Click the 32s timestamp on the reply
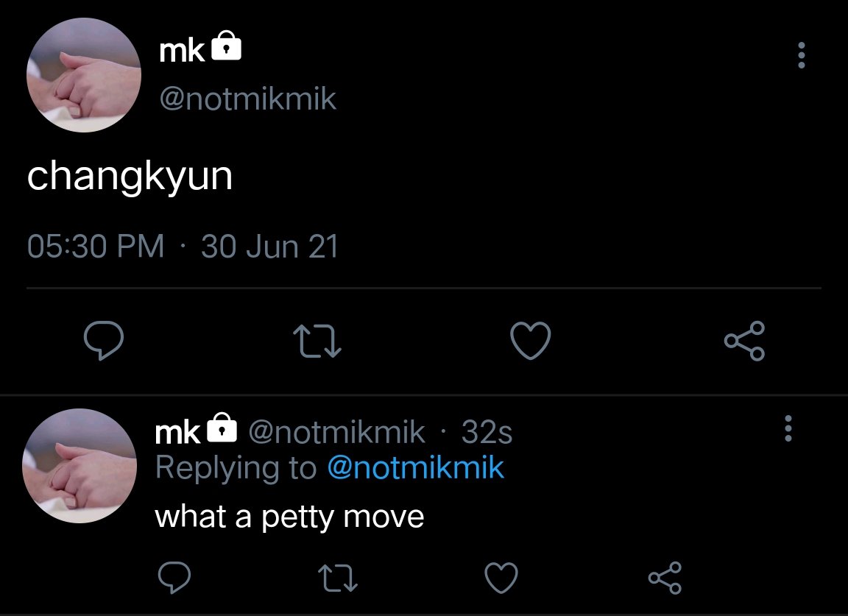This screenshot has height=616, width=848. click(x=487, y=432)
